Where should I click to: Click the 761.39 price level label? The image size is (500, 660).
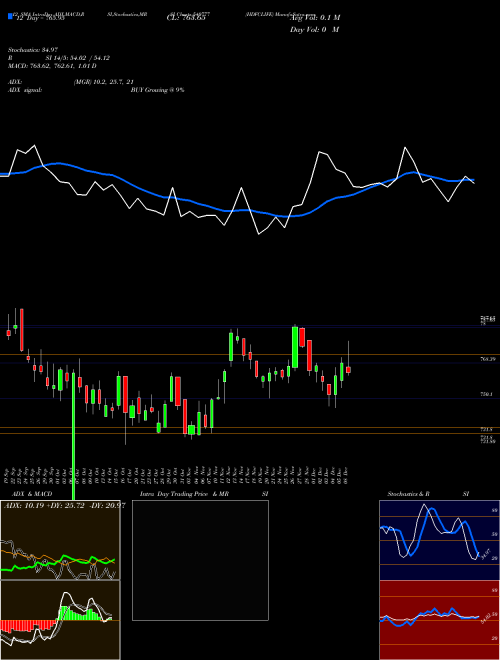pyautogui.click(x=488, y=359)
